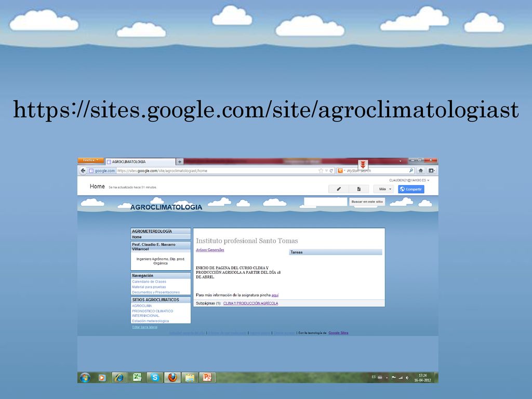Open the URL history dropdown arrow
The width and height of the screenshot is (532, 399).
326,170
